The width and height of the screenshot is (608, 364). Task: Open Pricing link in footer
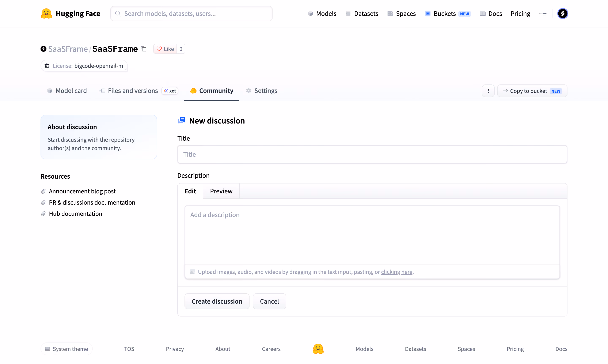click(515, 349)
